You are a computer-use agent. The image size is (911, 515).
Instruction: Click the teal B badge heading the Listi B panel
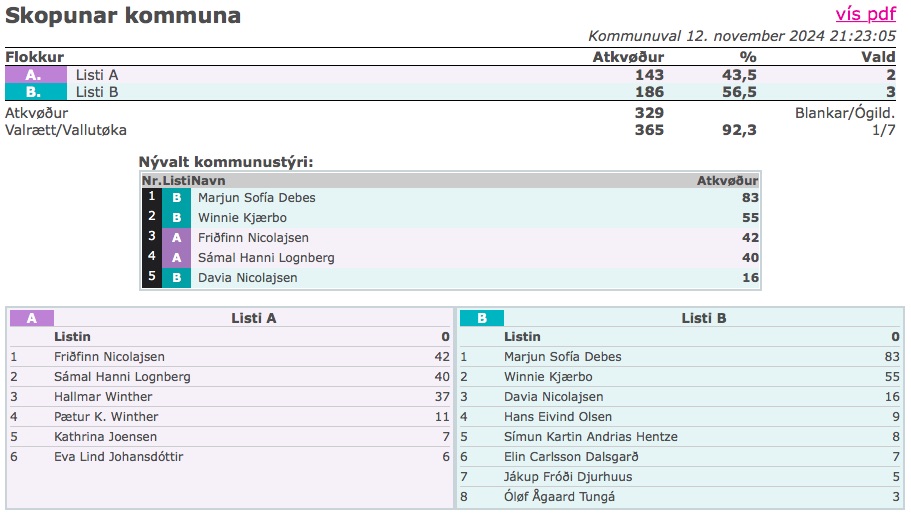point(481,318)
